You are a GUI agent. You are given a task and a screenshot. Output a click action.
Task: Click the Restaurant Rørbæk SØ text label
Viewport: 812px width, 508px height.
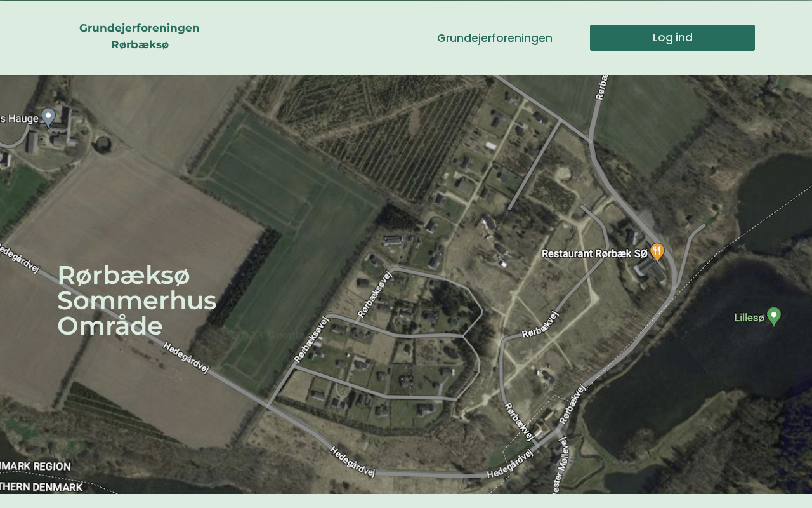594,253
